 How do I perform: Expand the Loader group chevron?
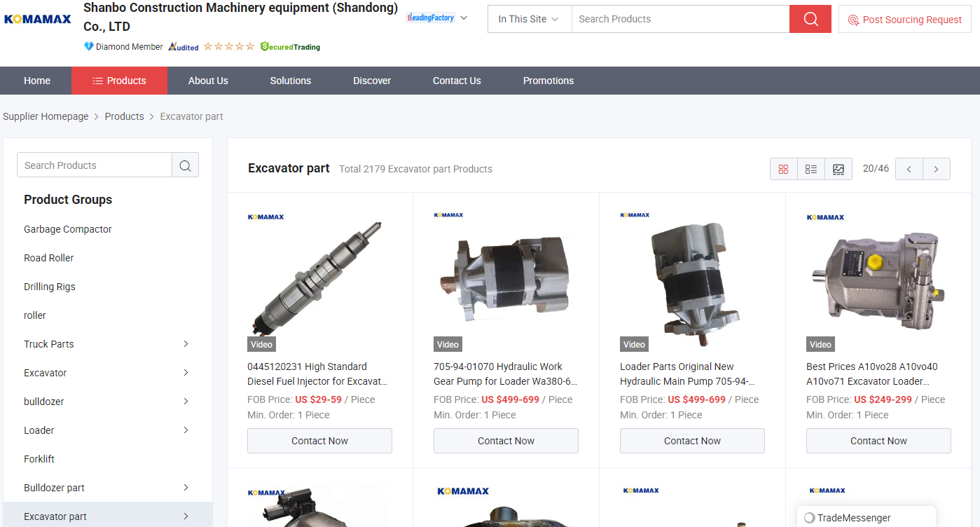(186, 430)
